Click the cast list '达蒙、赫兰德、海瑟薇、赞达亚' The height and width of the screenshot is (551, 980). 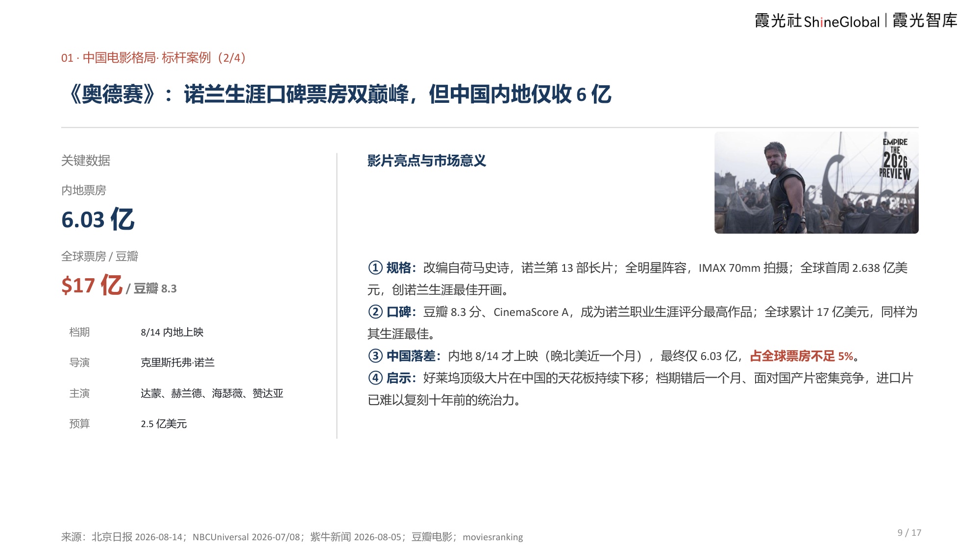tap(212, 393)
